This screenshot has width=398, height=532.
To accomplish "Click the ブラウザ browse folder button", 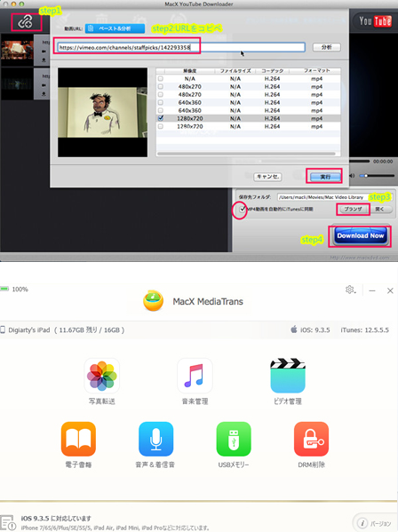I will (353, 209).
